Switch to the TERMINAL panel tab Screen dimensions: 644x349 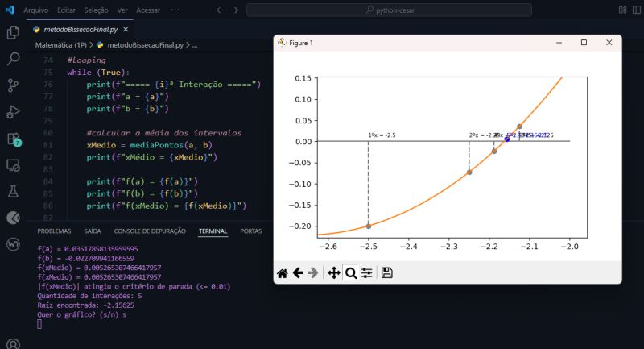click(213, 231)
